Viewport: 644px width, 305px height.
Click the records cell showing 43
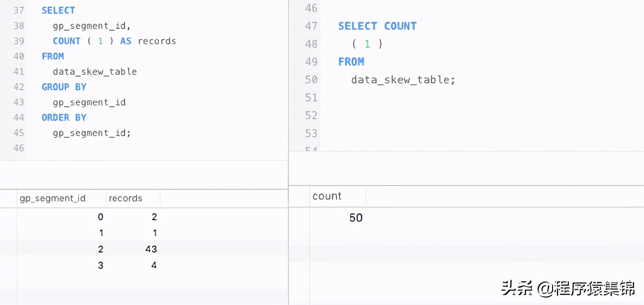133,249
